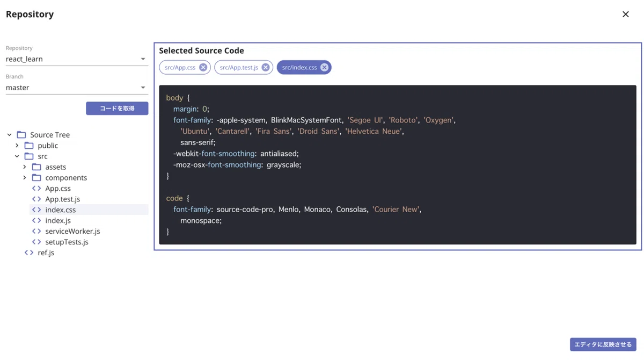Select ref.js in the source tree
644x360 pixels.
[x=46, y=253]
